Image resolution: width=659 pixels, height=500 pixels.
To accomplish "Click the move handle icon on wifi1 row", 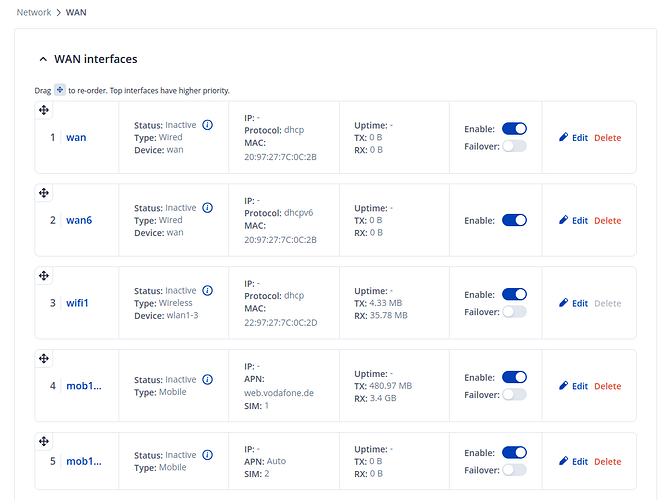I will [44, 275].
